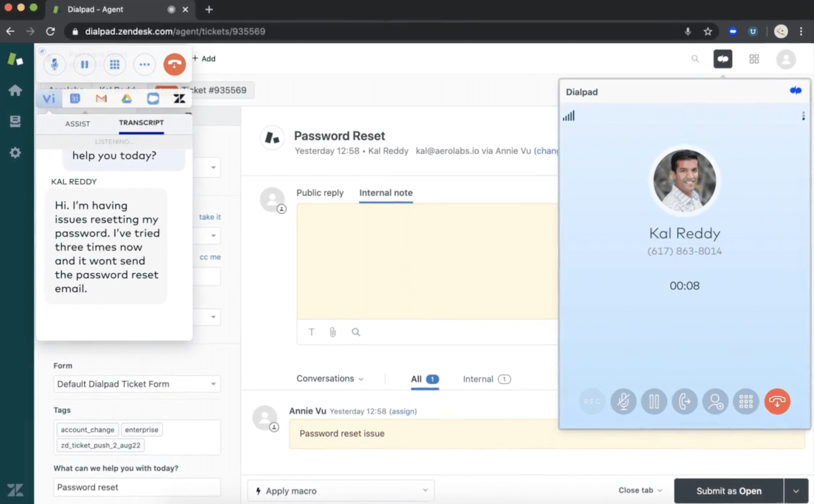Go to Zendesk home dashboard
Screen dimensions: 814x504
(x=15, y=90)
